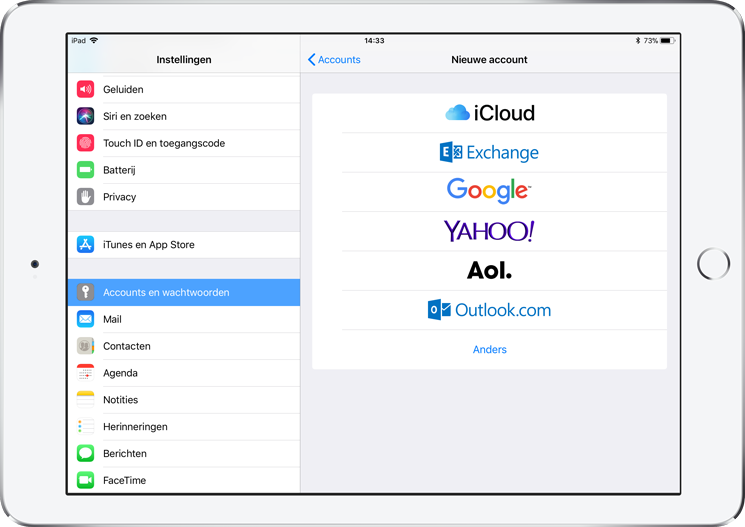Open FaceTime settings
Viewport: 745px width, 527px height.
coord(184,480)
